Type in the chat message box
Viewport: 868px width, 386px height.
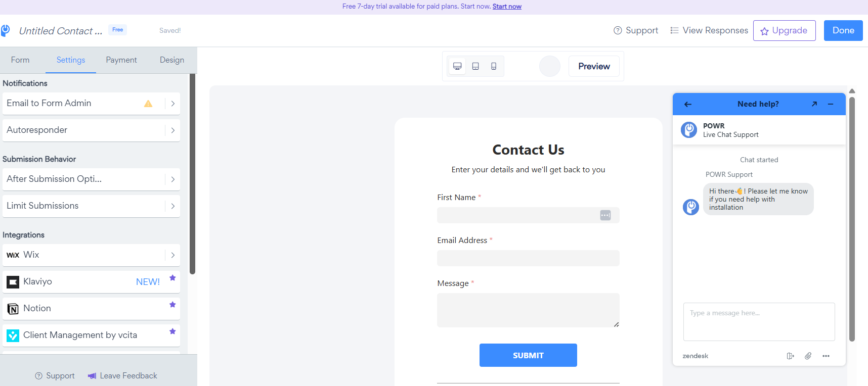tap(759, 321)
